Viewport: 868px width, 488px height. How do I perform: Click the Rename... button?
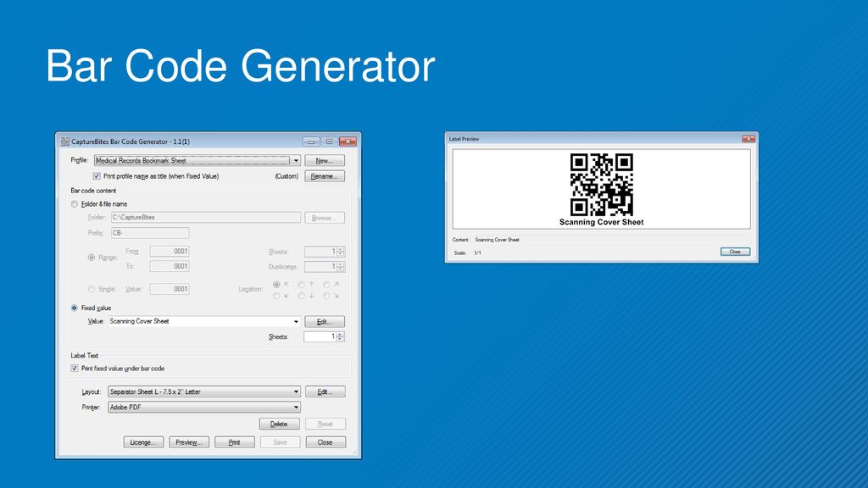[x=325, y=176]
